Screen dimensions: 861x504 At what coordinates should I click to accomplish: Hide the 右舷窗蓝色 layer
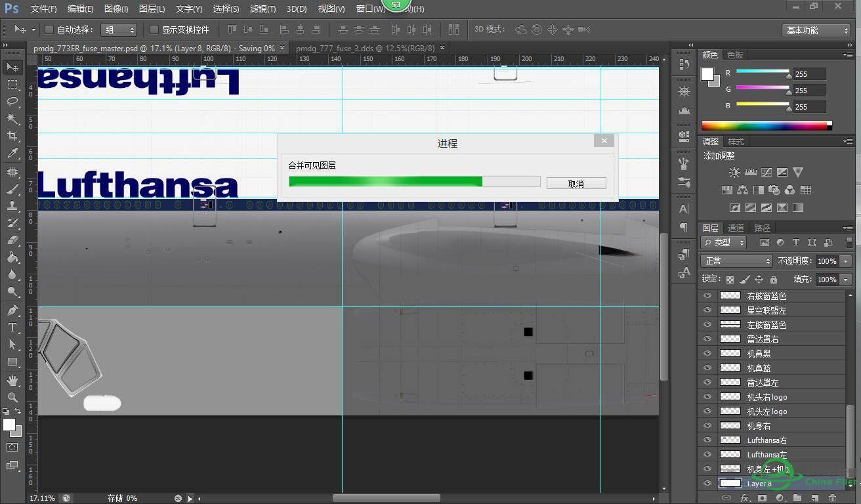point(707,296)
